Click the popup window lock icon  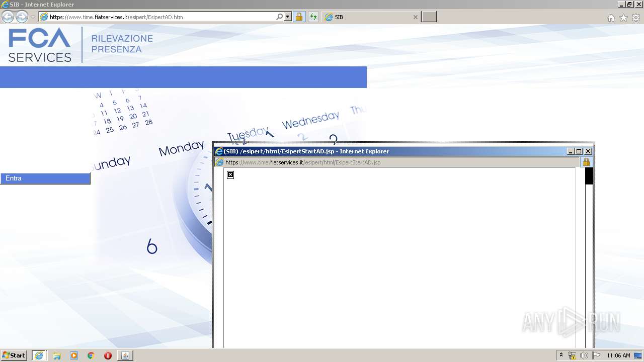[x=586, y=162]
